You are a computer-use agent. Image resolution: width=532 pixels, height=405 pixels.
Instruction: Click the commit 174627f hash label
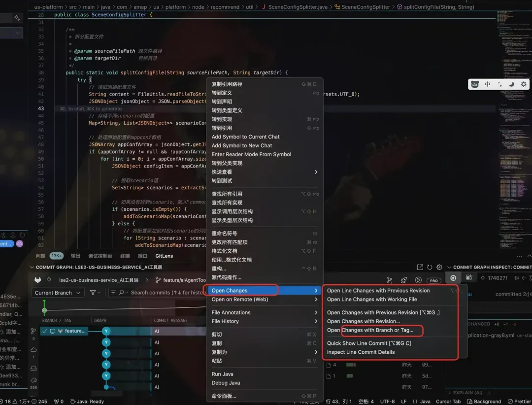[x=498, y=278]
